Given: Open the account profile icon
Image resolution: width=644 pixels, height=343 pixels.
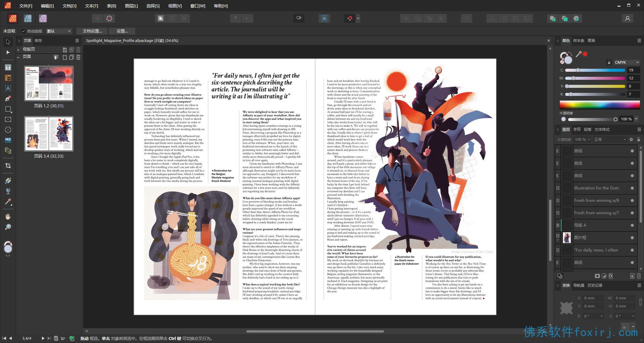Looking at the screenshot, I should tap(627, 18).
